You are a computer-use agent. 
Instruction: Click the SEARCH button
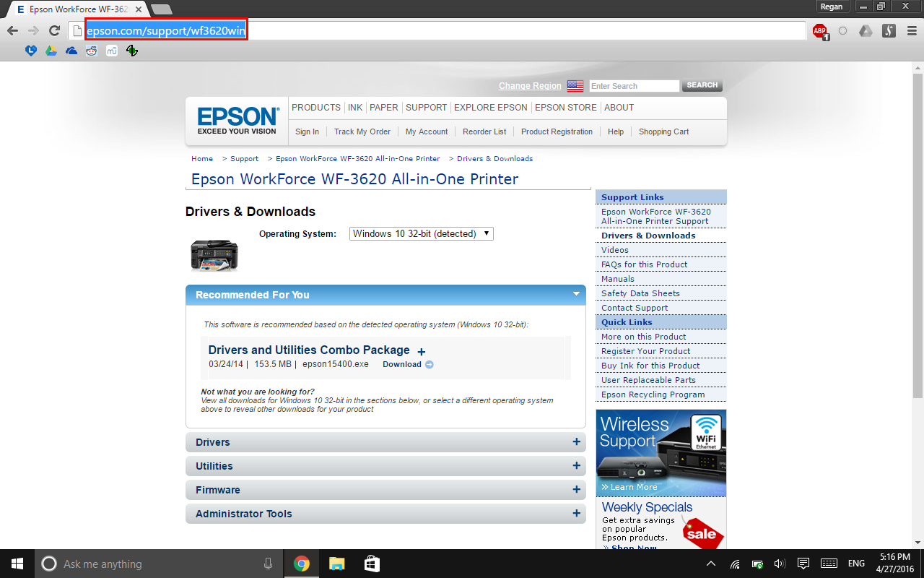pyautogui.click(x=702, y=85)
